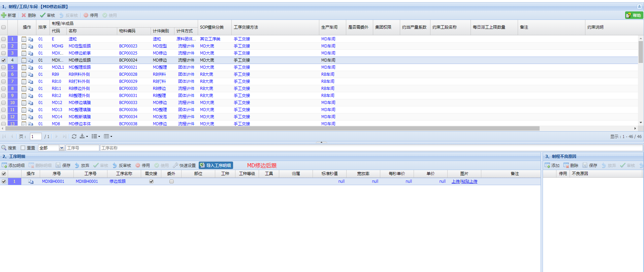Open the 全部 filter combo box

coord(52,148)
